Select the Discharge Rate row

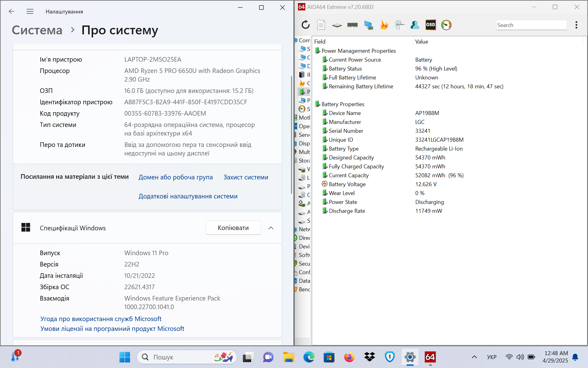[447, 211]
